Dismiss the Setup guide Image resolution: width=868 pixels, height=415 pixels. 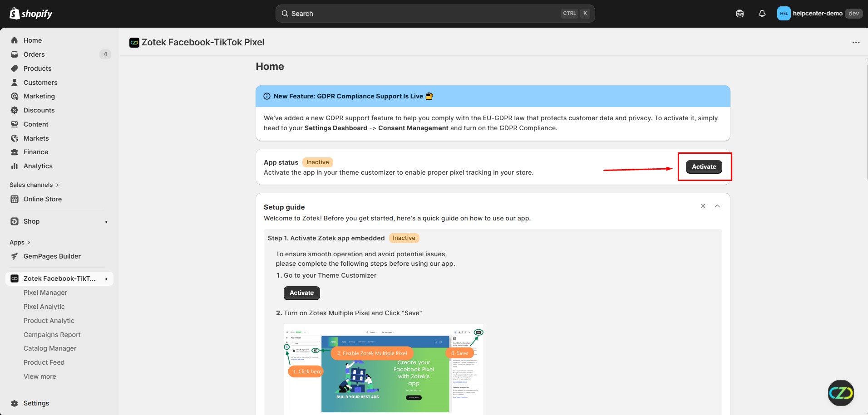point(703,206)
